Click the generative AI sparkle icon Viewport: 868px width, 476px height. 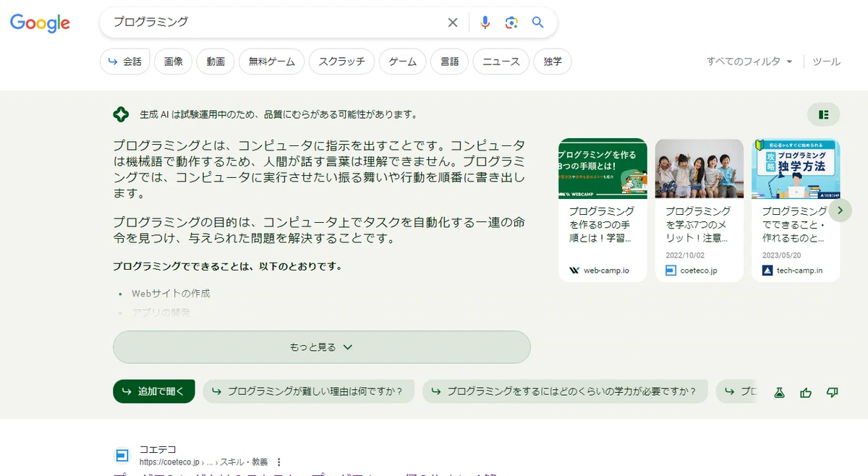[x=121, y=114]
